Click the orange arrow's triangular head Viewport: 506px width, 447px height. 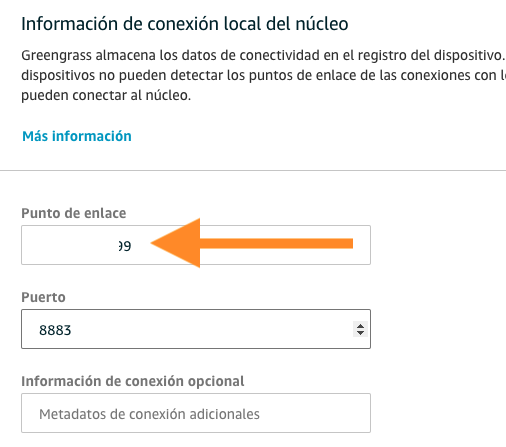click(175, 243)
